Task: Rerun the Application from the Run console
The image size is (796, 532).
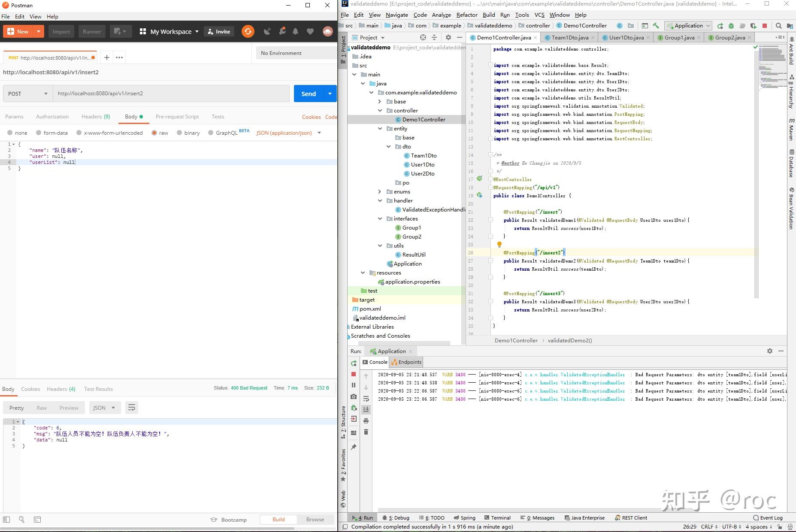Action: (354, 363)
